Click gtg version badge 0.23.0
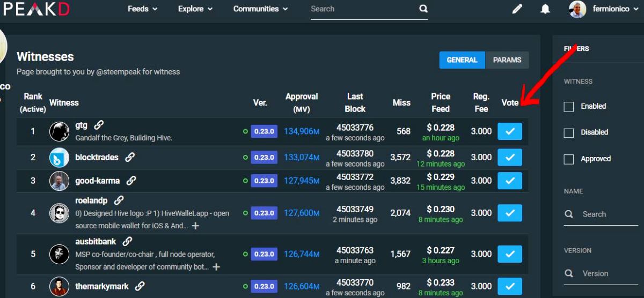The image size is (644, 298). coord(264,131)
